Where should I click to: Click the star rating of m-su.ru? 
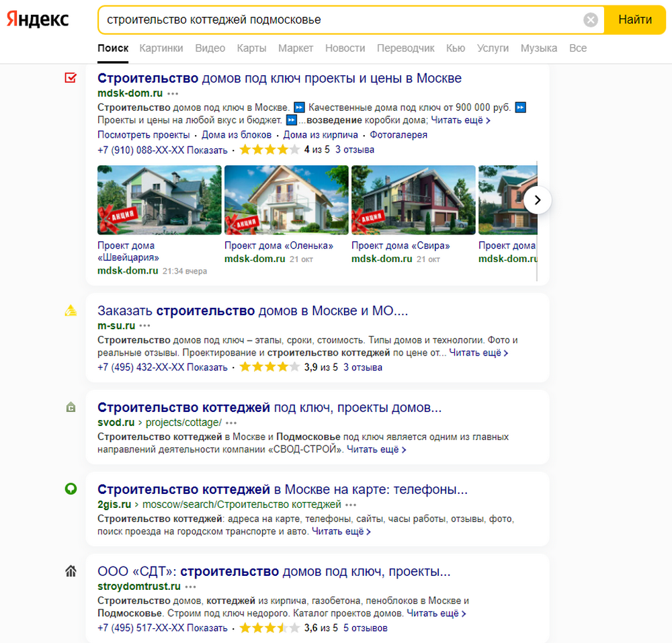pyautogui.click(x=269, y=367)
